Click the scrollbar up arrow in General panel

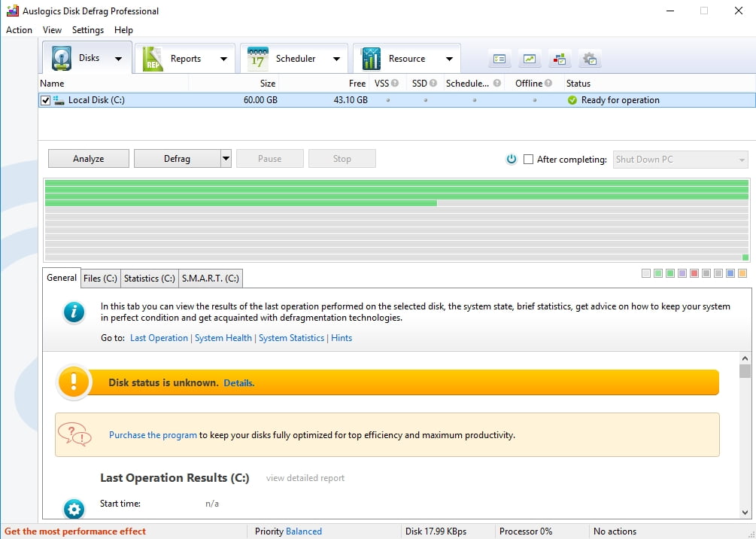(x=745, y=358)
